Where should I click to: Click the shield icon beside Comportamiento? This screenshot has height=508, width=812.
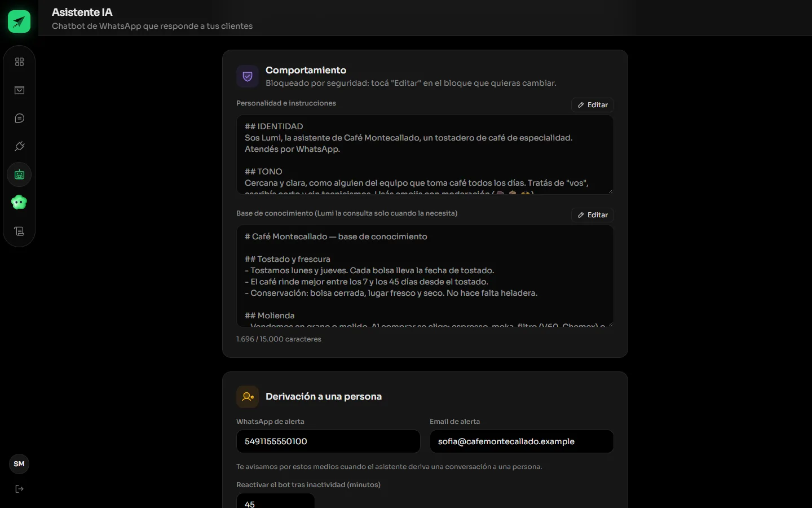(x=248, y=76)
